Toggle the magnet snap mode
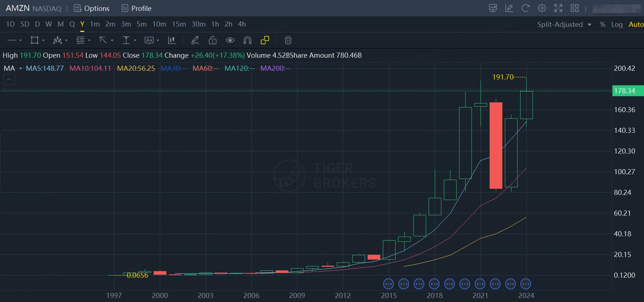Screen dimensions: 644x302 tap(247, 40)
